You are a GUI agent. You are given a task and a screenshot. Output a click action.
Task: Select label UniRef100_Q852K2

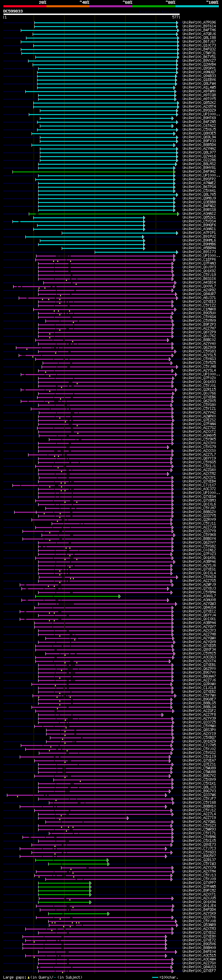(199, 103)
